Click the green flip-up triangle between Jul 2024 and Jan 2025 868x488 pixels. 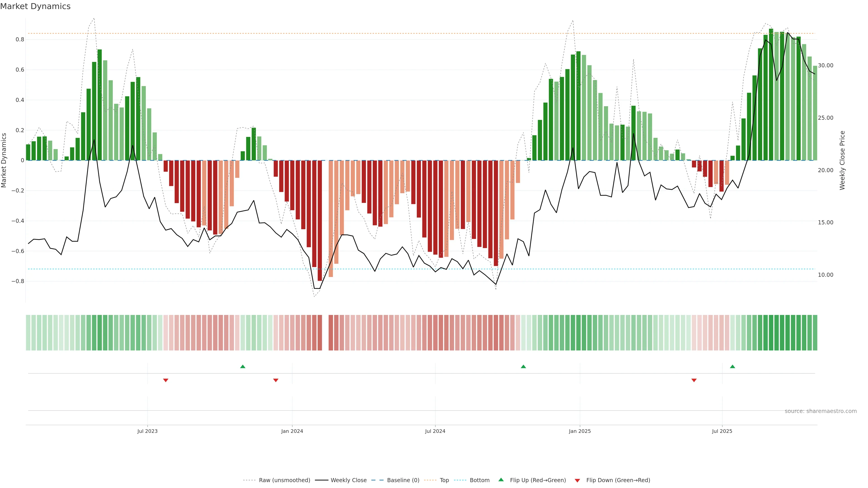(523, 366)
